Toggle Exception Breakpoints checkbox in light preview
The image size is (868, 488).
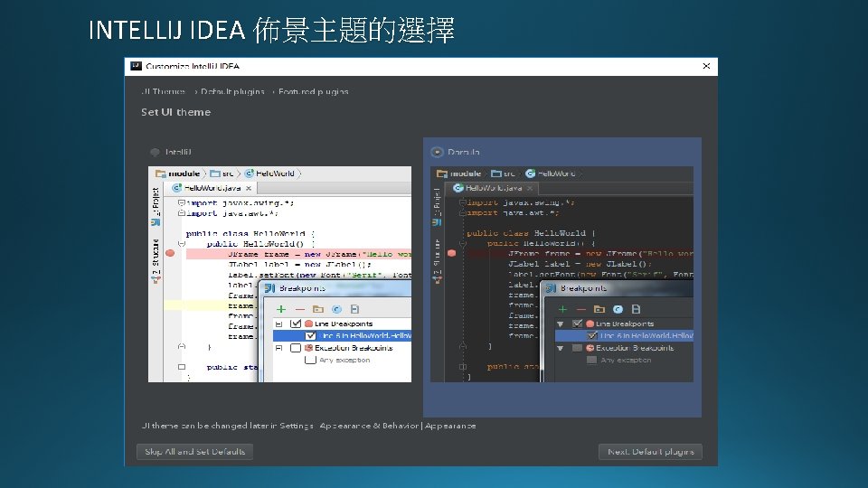[x=296, y=348]
